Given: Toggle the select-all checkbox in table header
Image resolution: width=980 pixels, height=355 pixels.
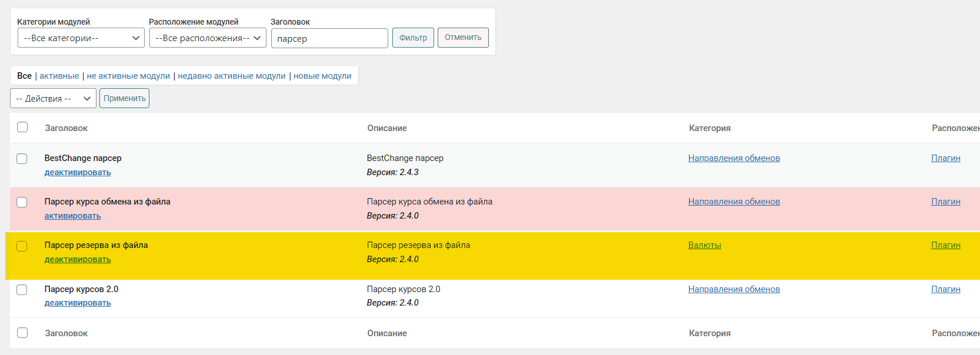Looking at the screenshot, I should pyautogui.click(x=22, y=128).
